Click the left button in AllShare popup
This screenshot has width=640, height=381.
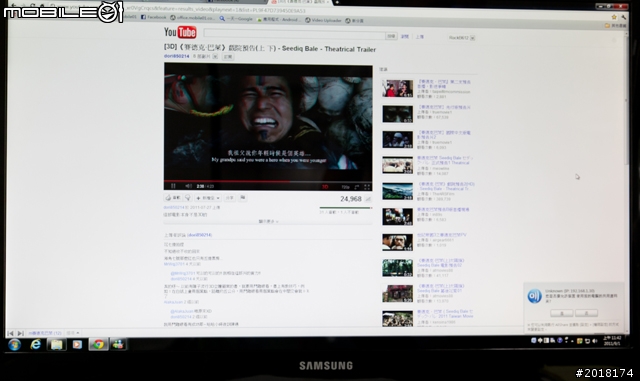coord(561,313)
